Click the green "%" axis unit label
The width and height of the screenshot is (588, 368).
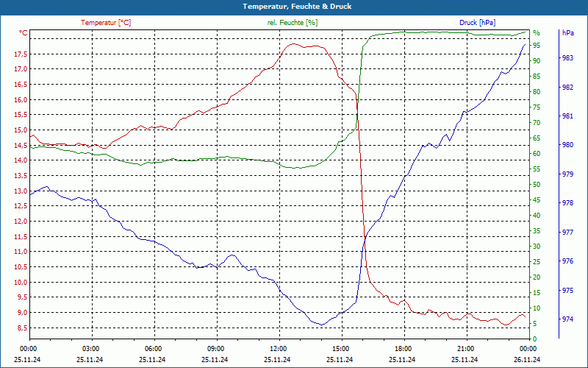click(537, 33)
